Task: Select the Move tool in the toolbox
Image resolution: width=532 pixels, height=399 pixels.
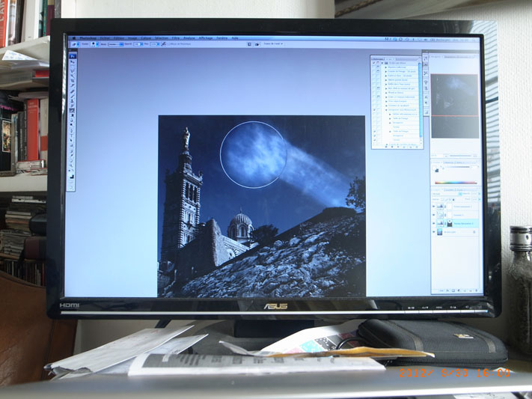Action: click(73, 62)
